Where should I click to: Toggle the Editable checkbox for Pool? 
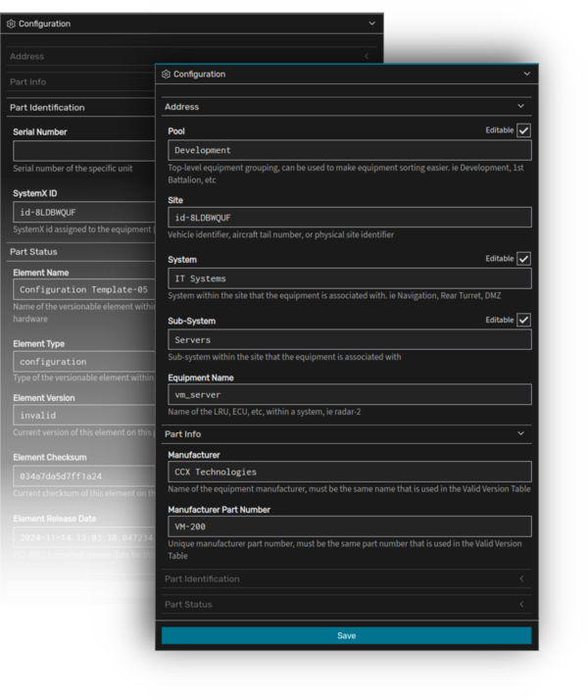523,130
